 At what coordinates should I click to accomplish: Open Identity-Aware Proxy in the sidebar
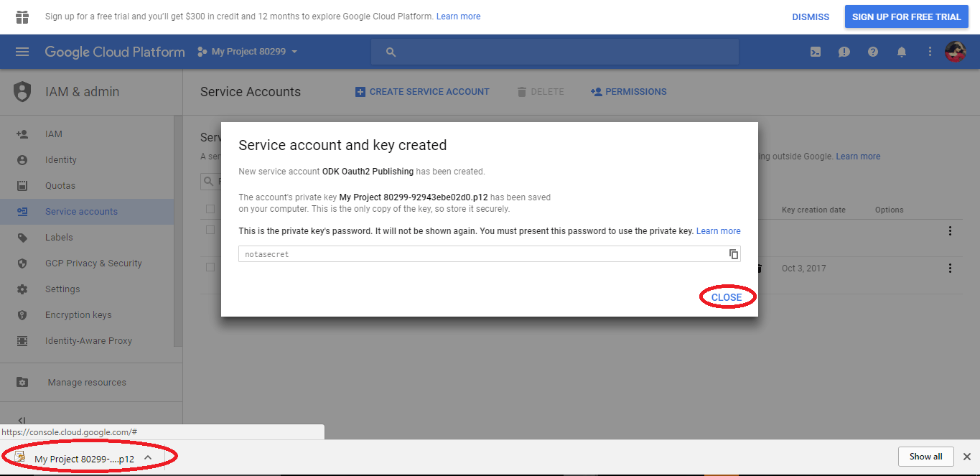coord(87,341)
